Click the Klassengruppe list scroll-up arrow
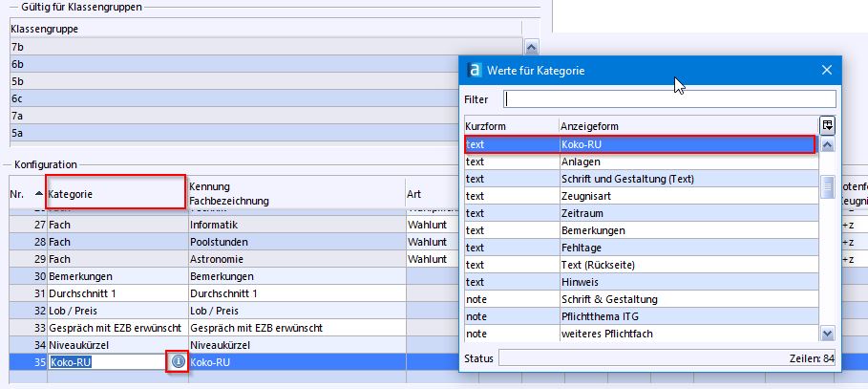The width and height of the screenshot is (868, 389). tap(531, 46)
